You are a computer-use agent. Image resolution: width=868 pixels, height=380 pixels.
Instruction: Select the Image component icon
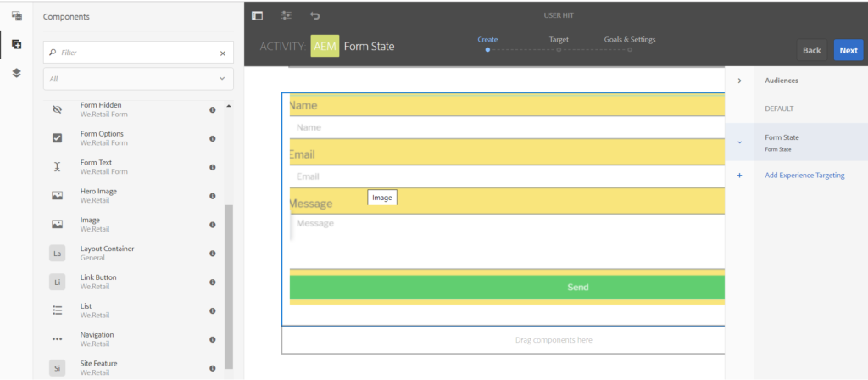[57, 224]
